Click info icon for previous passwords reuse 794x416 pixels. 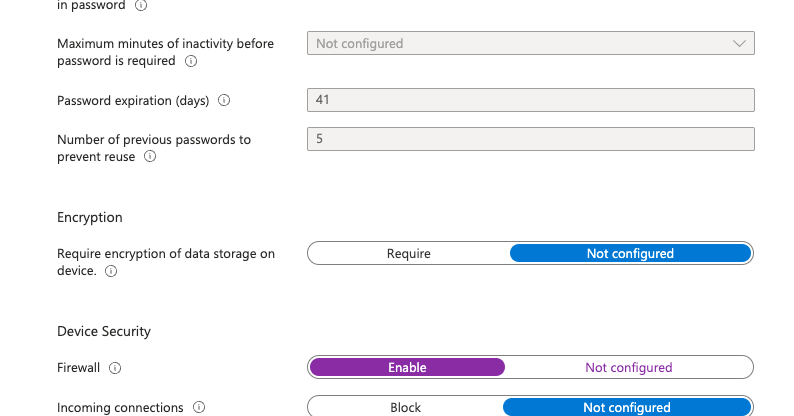pyautogui.click(x=150, y=156)
